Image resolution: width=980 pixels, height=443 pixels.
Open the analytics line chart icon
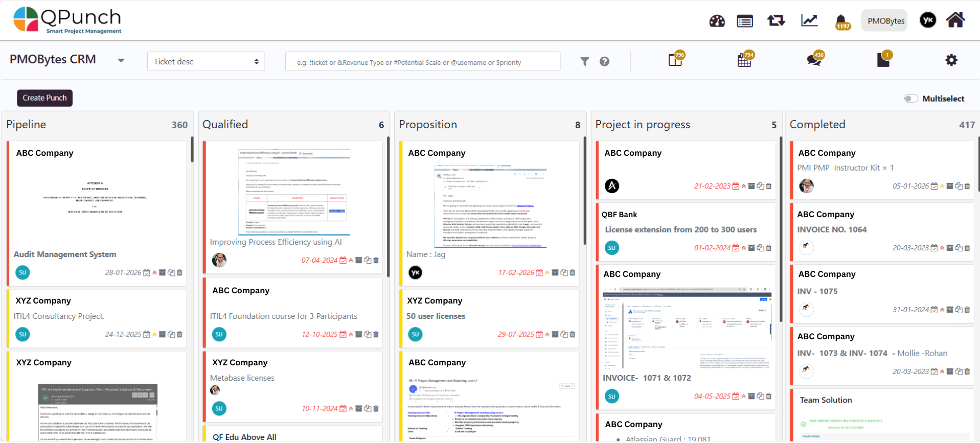[809, 21]
